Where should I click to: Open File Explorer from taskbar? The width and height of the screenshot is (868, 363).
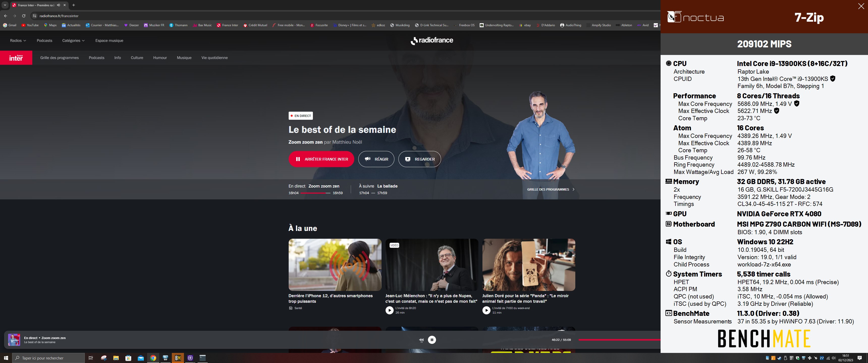tap(116, 358)
